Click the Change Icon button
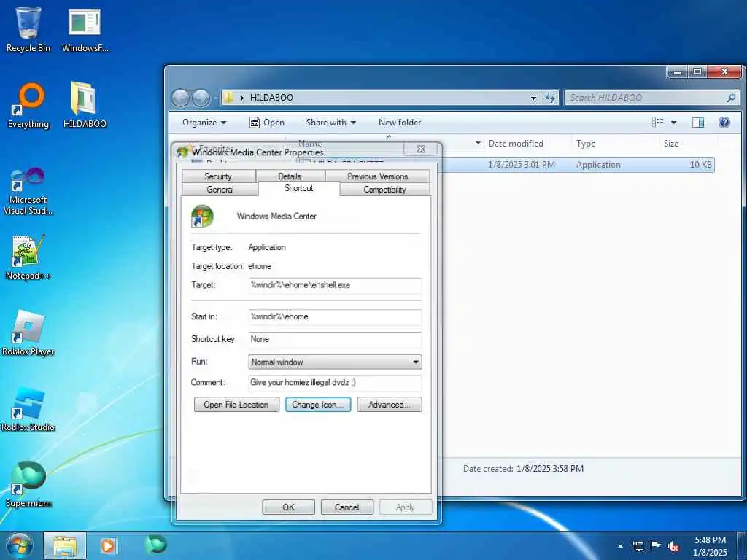Image resolution: width=747 pixels, height=560 pixels. (x=318, y=405)
